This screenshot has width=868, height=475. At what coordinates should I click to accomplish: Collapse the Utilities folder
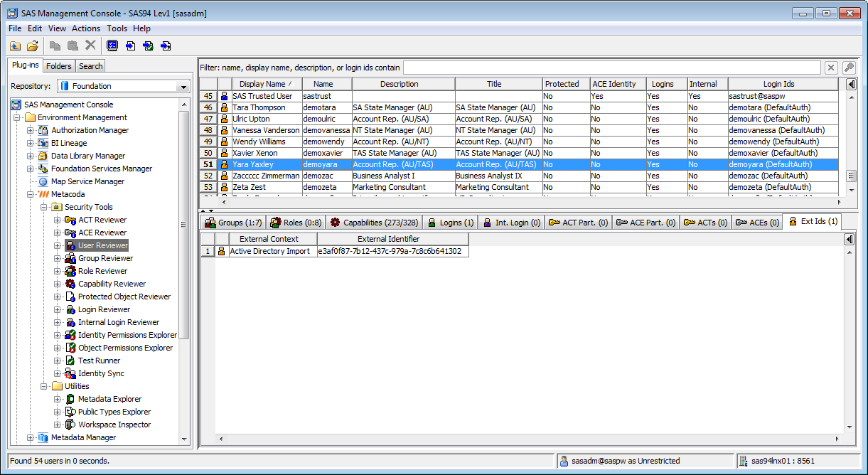click(44, 386)
